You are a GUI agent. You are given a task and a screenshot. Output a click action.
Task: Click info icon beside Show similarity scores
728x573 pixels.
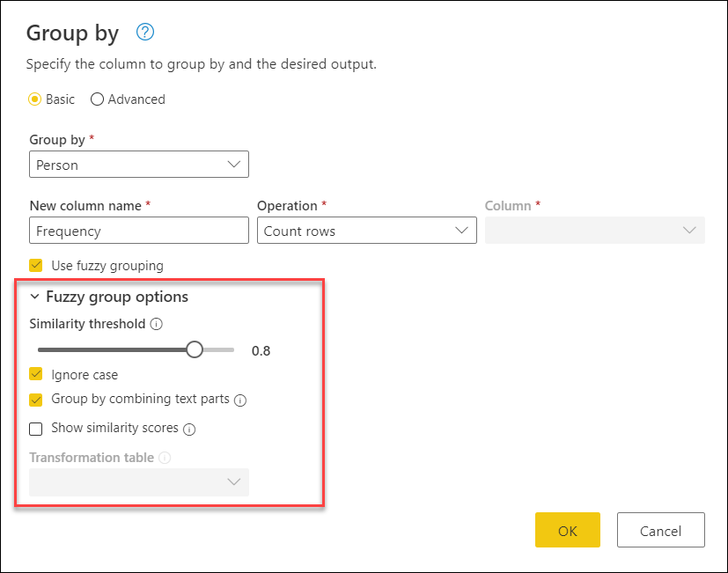pyautogui.click(x=189, y=429)
